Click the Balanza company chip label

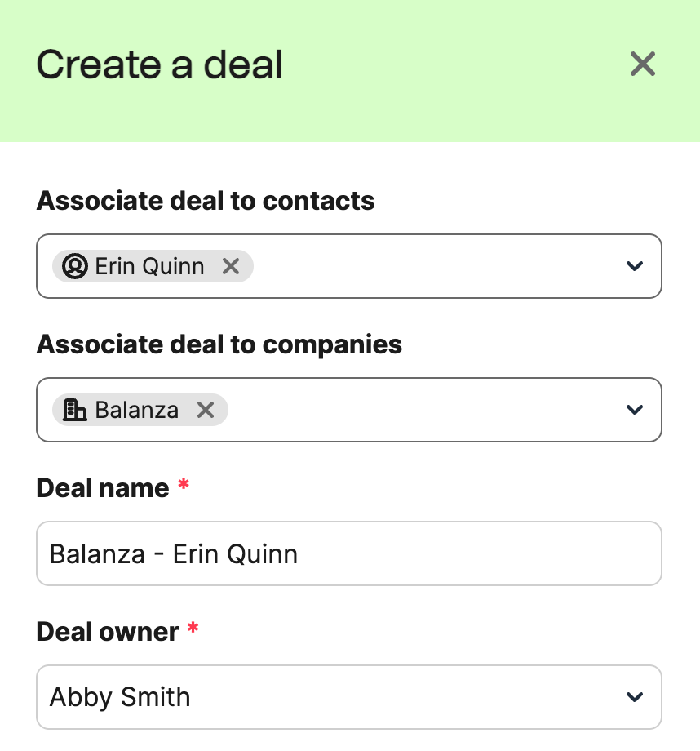coord(136,410)
